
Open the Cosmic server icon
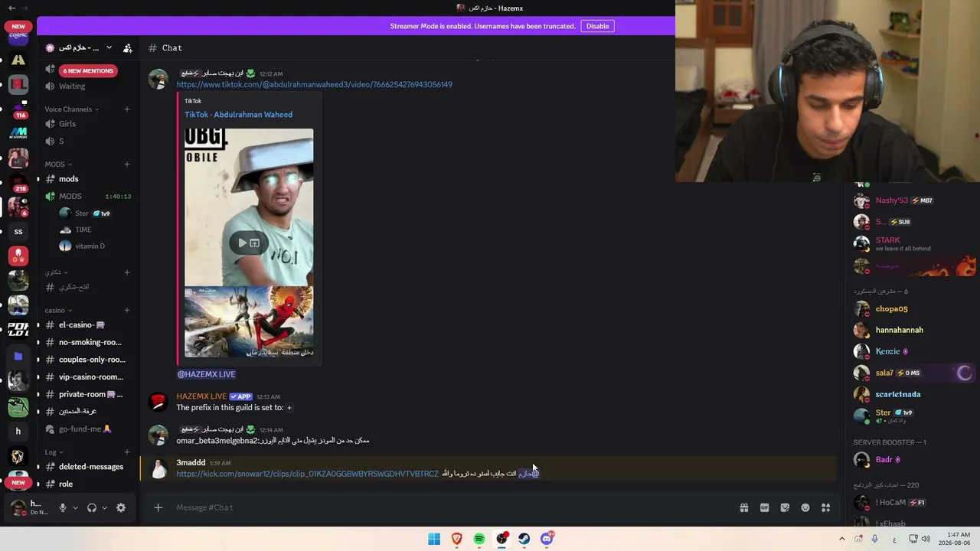(18, 35)
